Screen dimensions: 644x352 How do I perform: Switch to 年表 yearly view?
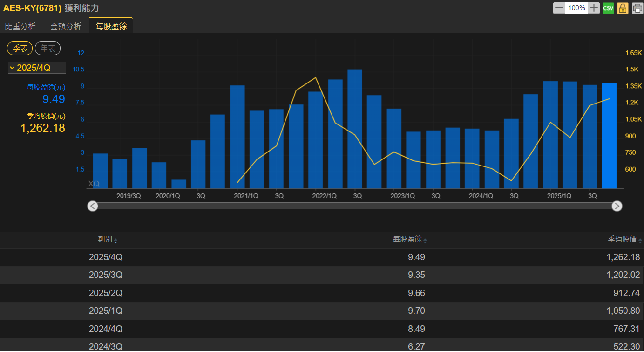click(47, 48)
